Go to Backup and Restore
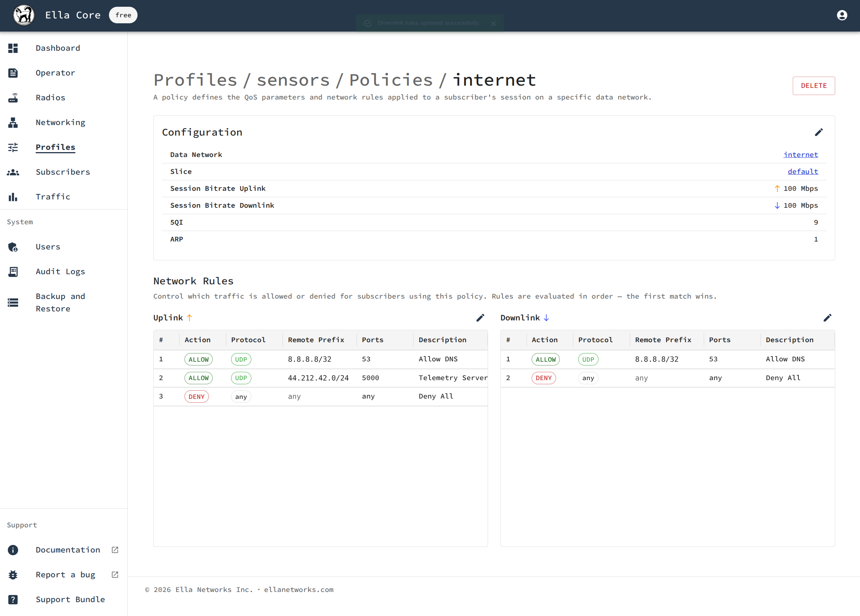 (60, 302)
